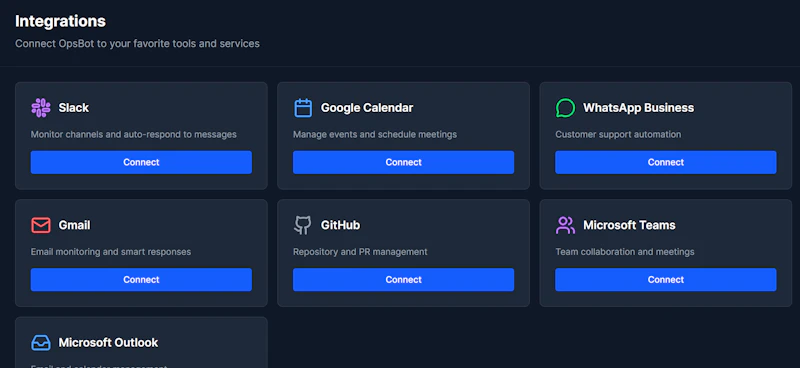The image size is (800, 368).
Task: Click the Gmail card title
Action: [x=74, y=225]
